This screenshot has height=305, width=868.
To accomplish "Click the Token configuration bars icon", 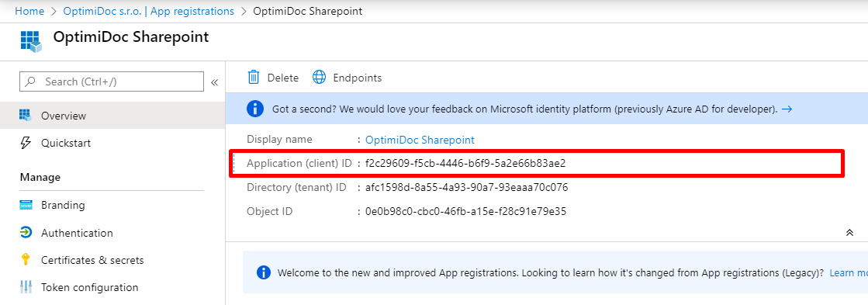I will [26, 287].
